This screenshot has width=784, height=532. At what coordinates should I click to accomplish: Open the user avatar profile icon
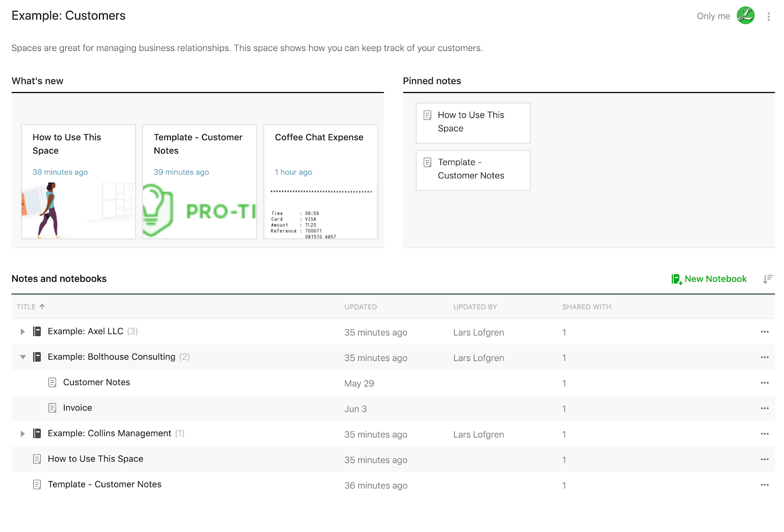click(x=745, y=16)
